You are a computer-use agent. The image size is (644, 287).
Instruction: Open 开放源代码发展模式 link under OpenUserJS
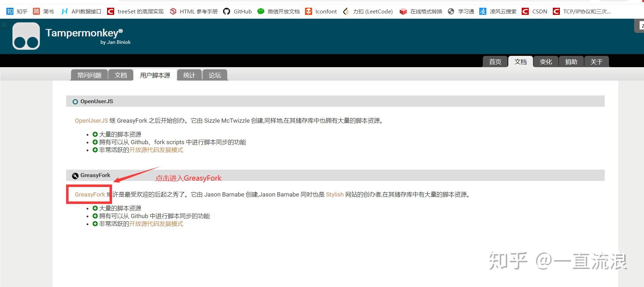(x=156, y=150)
